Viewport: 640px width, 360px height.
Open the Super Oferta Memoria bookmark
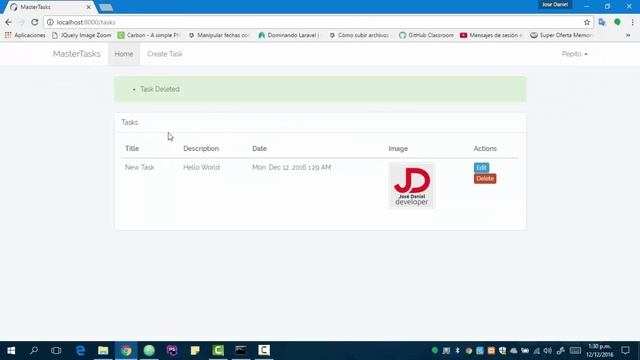click(562, 36)
